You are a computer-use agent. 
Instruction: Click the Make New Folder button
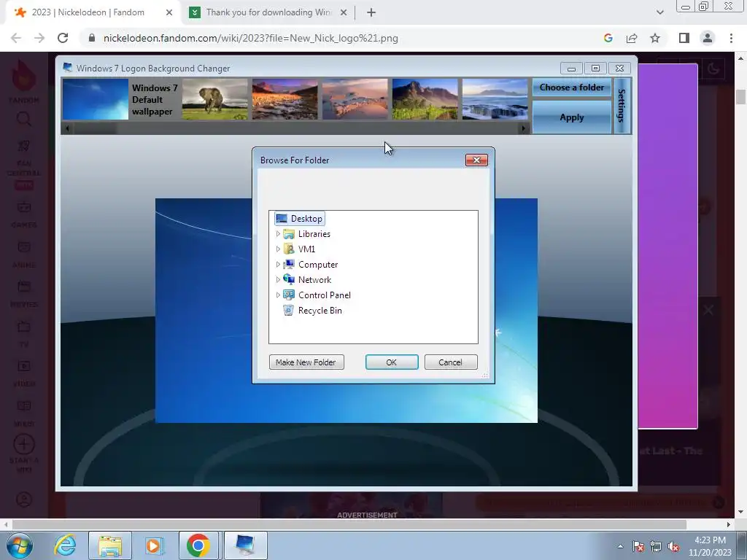pyautogui.click(x=306, y=362)
